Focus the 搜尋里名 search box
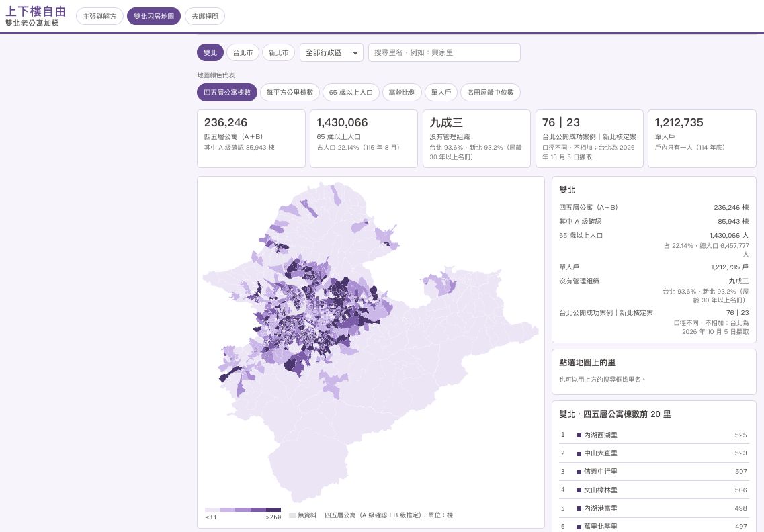The image size is (764, 532). click(x=444, y=52)
